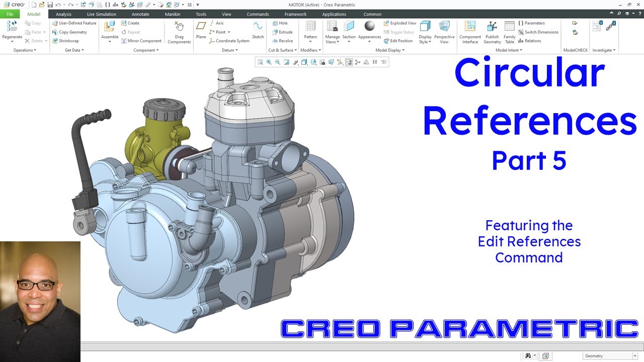Click the Regenerate icon
This screenshot has height=362, width=644.
click(x=12, y=26)
